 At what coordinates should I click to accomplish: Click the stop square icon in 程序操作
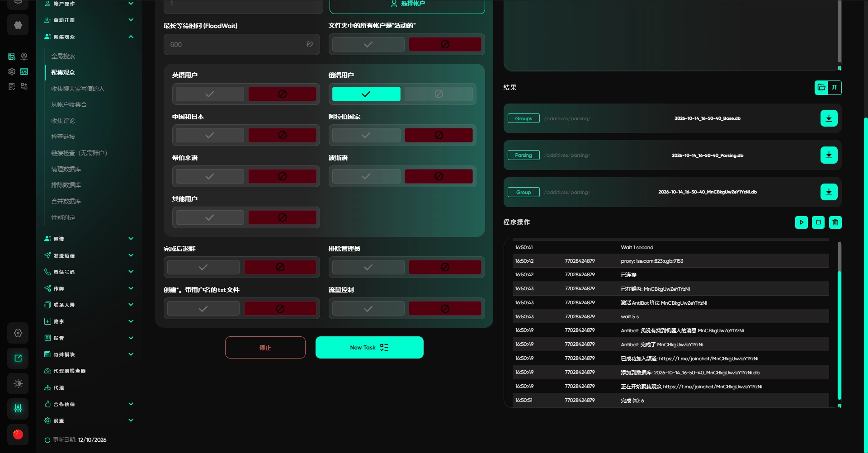818,222
